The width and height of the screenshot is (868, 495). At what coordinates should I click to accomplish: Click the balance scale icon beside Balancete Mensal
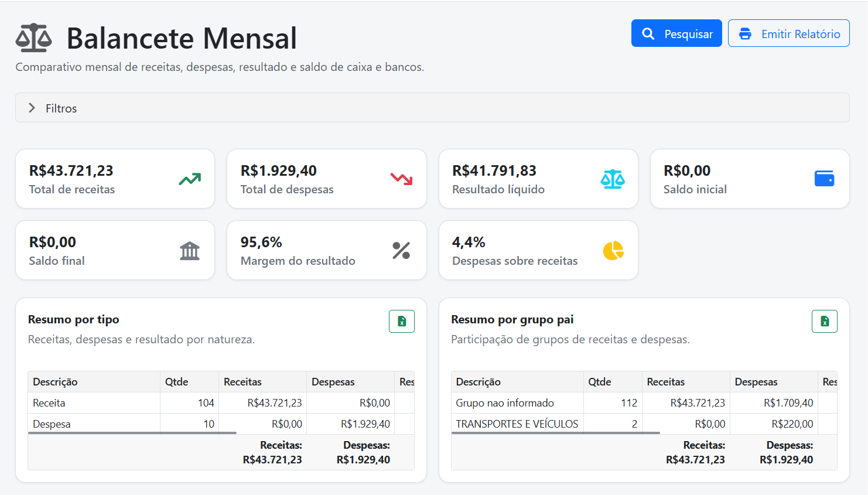33,38
